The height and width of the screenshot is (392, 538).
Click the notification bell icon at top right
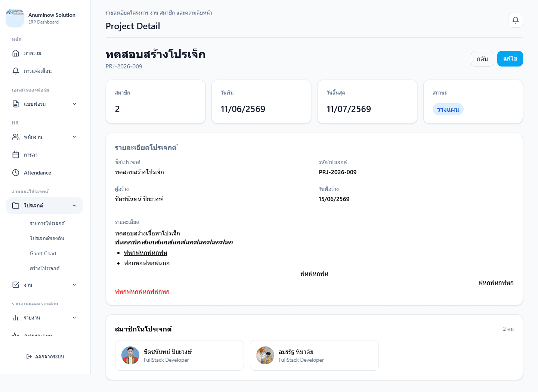515,20
